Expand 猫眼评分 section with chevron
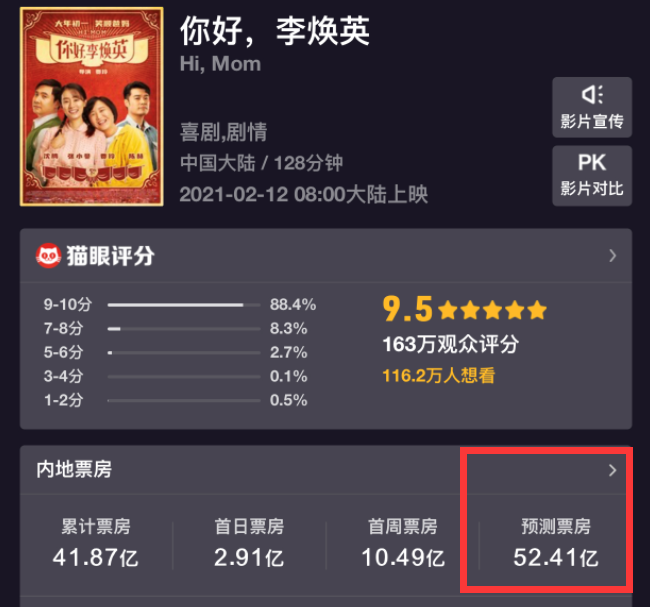Image resolution: width=650 pixels, height=607 pixels. click(612, 255)
